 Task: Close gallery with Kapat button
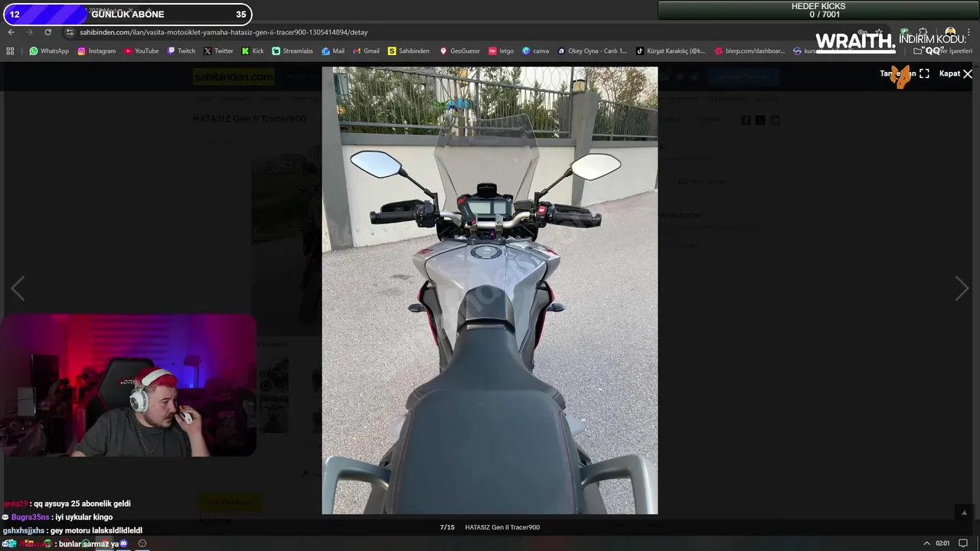coord(955,73)
